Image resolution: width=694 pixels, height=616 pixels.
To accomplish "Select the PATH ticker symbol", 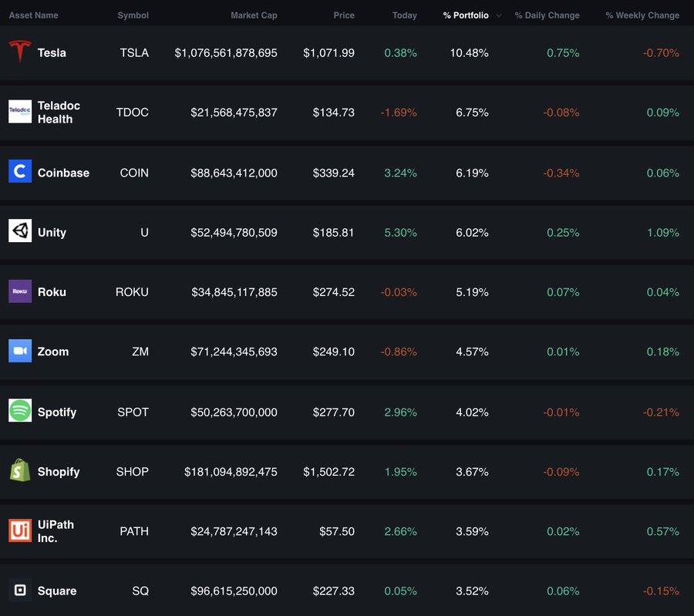I will 134,531.
